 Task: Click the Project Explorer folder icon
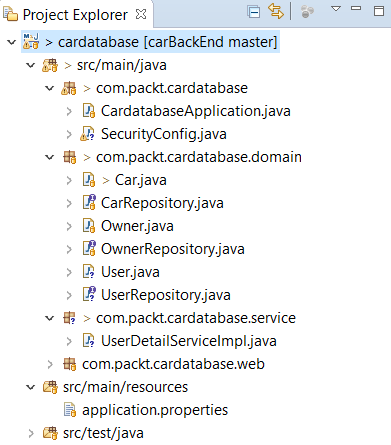pyautogui.click(x=10, y=14)
